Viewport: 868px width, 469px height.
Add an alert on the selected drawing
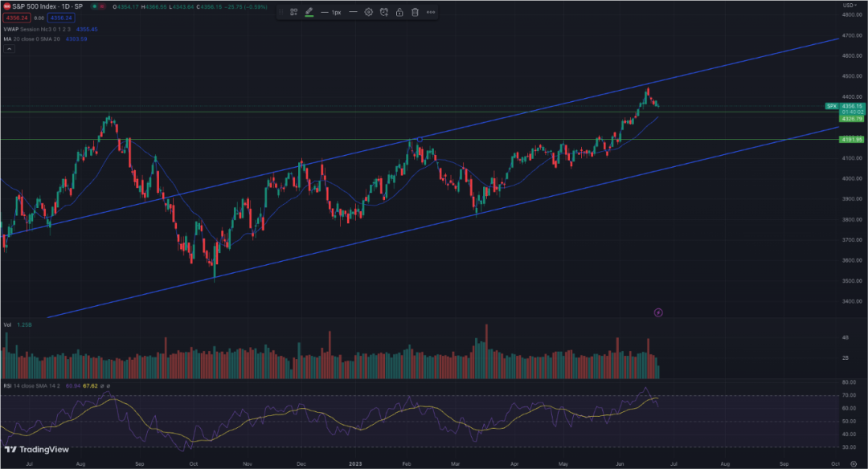[x=384, y=12]
